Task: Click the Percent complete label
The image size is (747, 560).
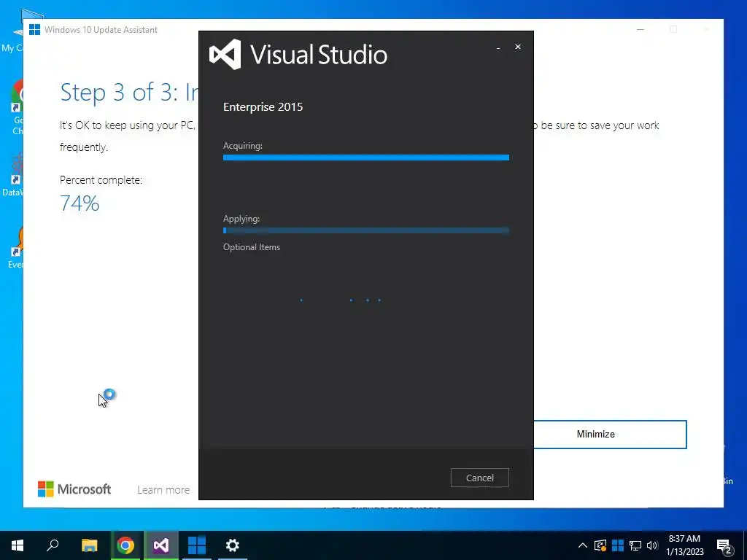Action: click(x=101, y=180)
